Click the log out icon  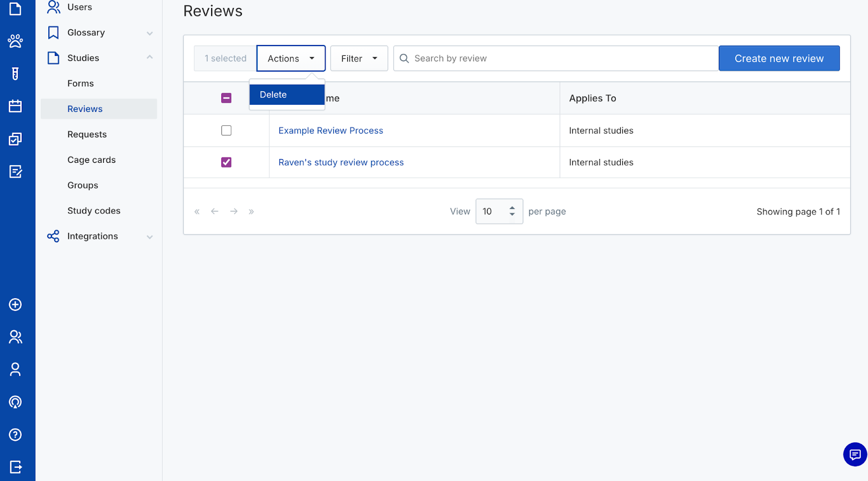click(15, 467)
